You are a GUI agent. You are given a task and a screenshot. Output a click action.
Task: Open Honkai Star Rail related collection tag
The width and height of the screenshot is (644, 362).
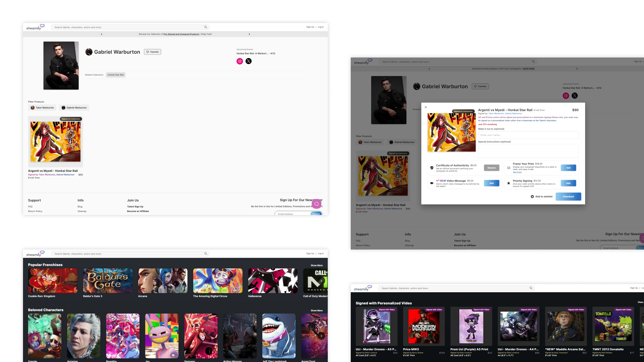115,75
